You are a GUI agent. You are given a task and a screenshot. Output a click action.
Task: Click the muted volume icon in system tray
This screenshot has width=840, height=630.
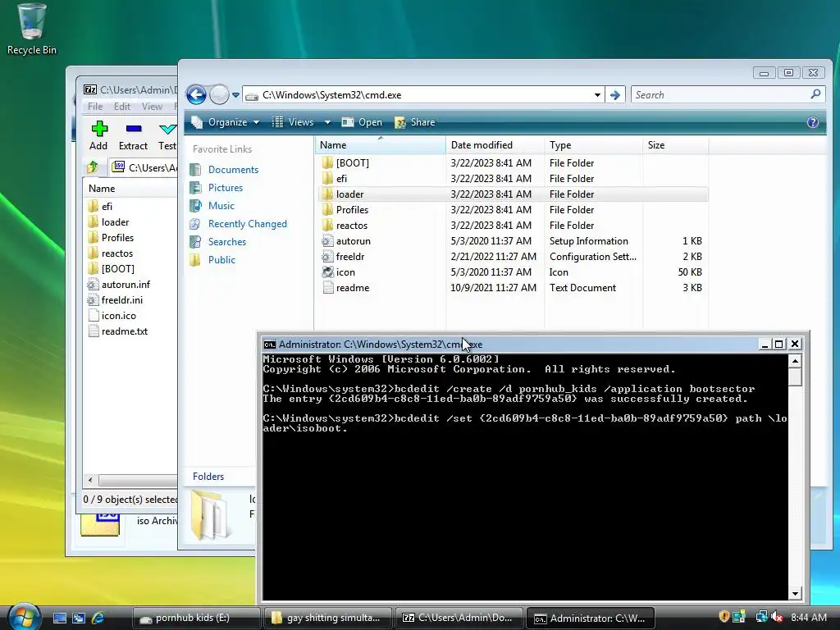click(x=777, y=618)
